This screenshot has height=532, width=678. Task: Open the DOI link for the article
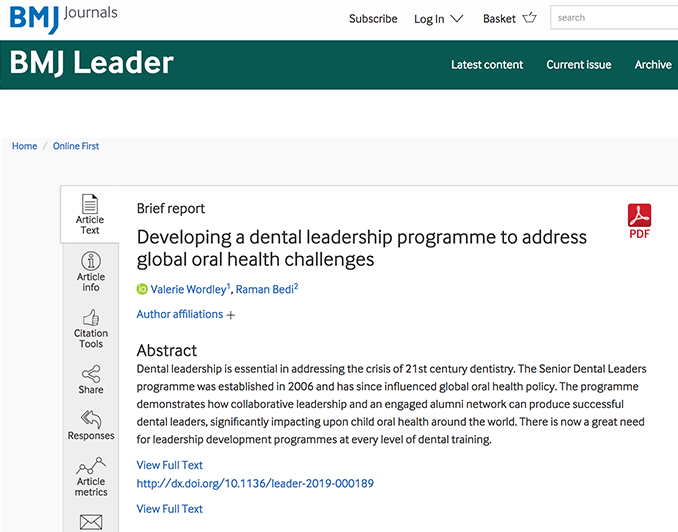[255, 484]
